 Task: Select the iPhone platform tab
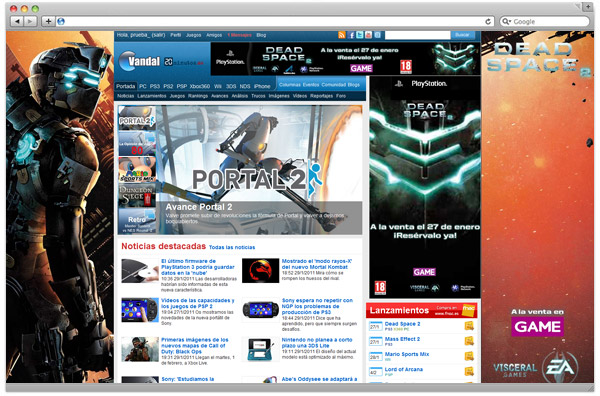pos(262,86)
